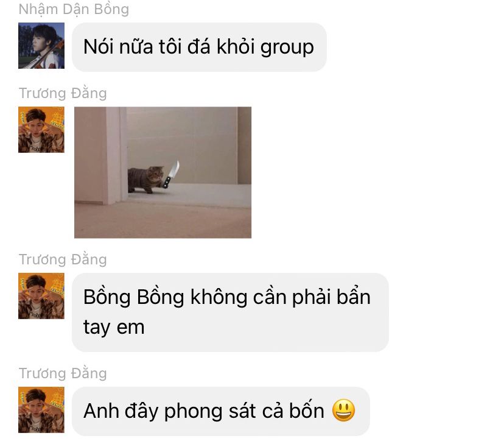Image resolution: width=504 pixels, height=444 pixels.
Task: Open sender name "Nhậm Dận Bồng"
Action: coord(74,9)
